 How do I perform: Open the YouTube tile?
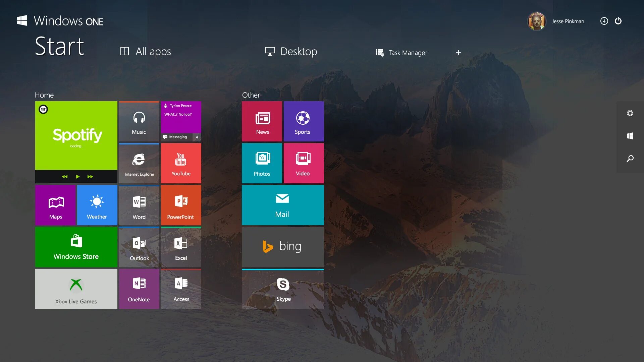pos(181,164)
